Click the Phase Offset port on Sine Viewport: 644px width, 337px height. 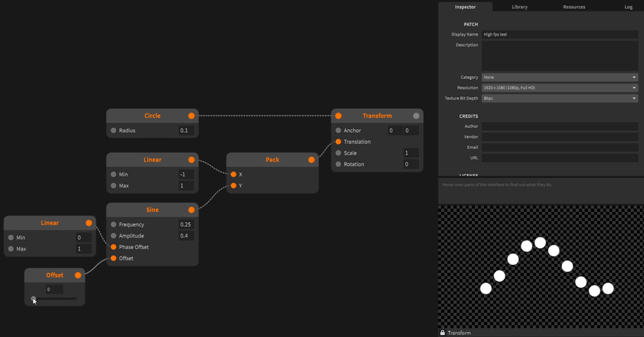(113, 247)
